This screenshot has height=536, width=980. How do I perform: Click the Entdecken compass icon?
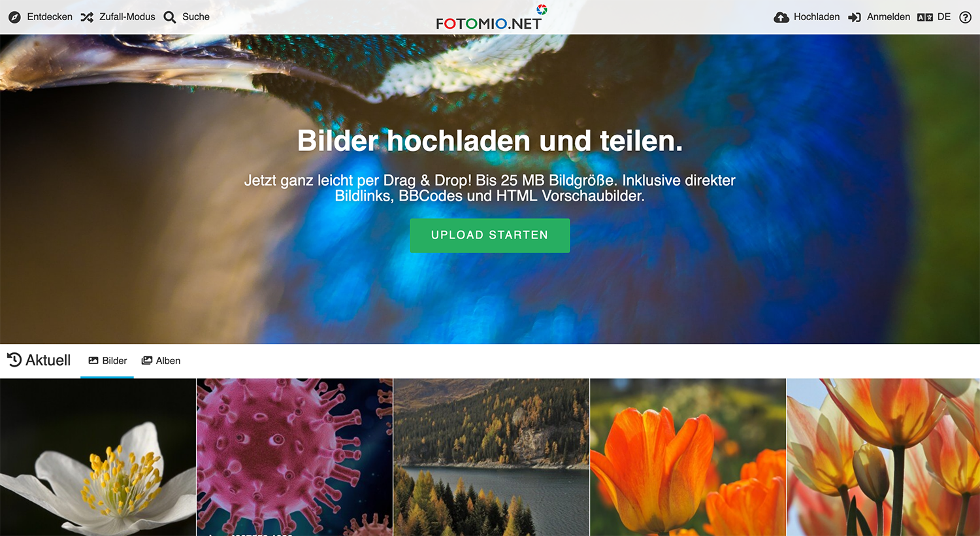(14, 17)
